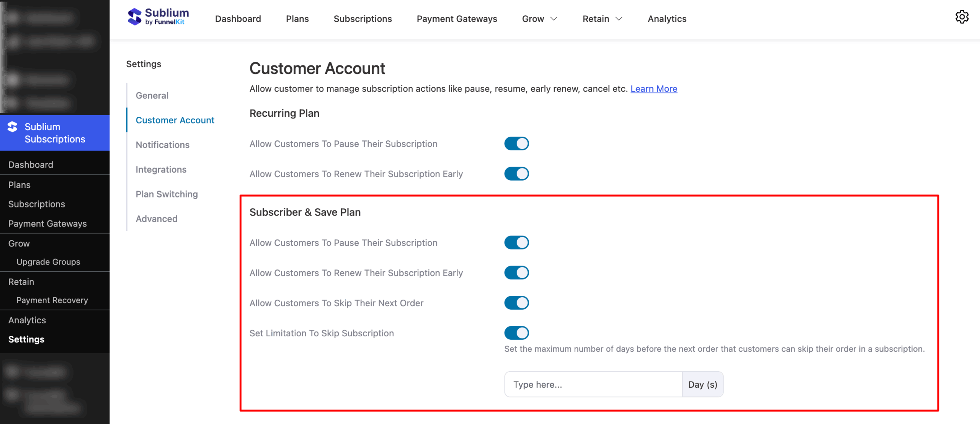Open the Retain dropdown in the top navigation
980x424 pixels.
tap(601, 18)
